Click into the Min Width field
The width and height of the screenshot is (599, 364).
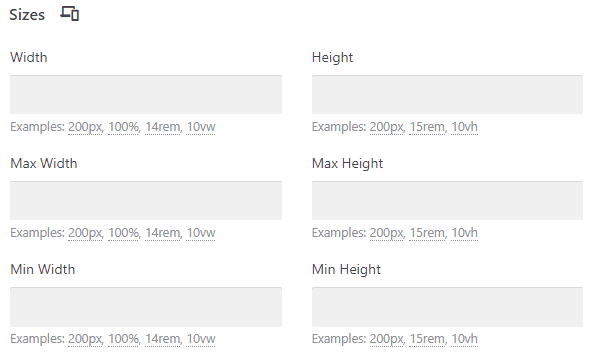tap(146, 307)
